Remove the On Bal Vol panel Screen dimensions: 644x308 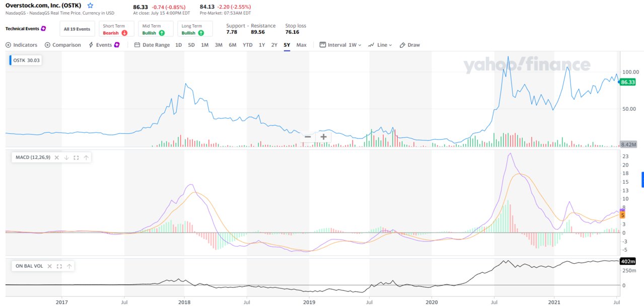pyautogui.click(x=49, y=266)
